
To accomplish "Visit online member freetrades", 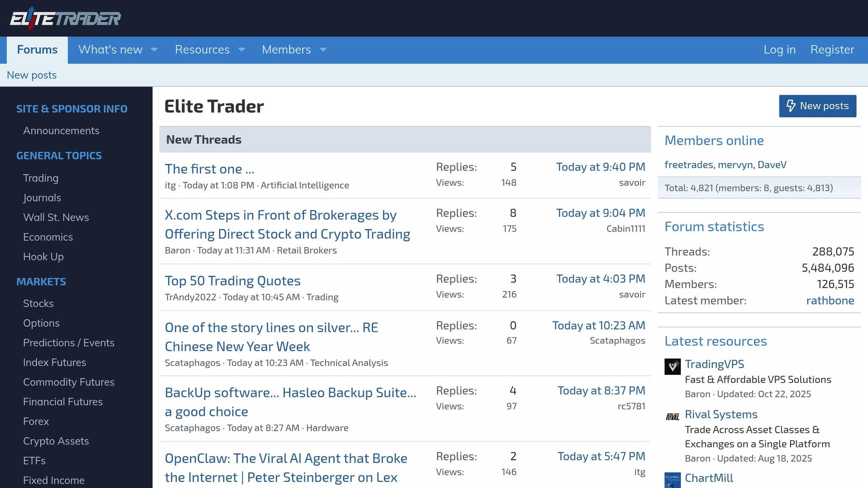I will tap(688, 165).
